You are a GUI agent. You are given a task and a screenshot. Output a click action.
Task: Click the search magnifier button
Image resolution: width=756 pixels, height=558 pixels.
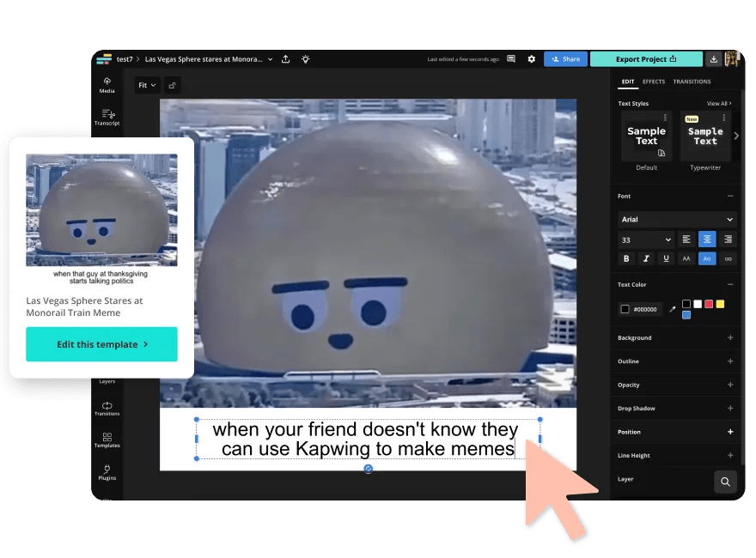pos(725,482)
